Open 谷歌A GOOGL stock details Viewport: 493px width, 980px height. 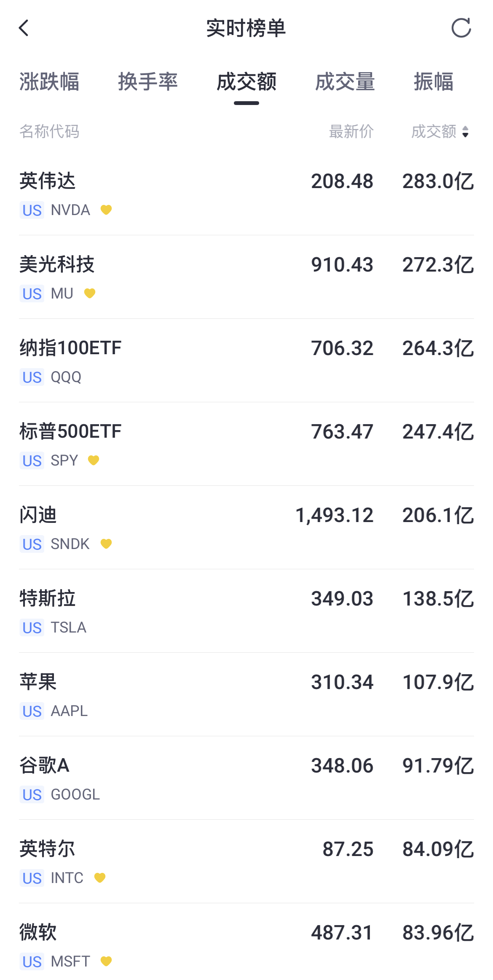(246, 778)
